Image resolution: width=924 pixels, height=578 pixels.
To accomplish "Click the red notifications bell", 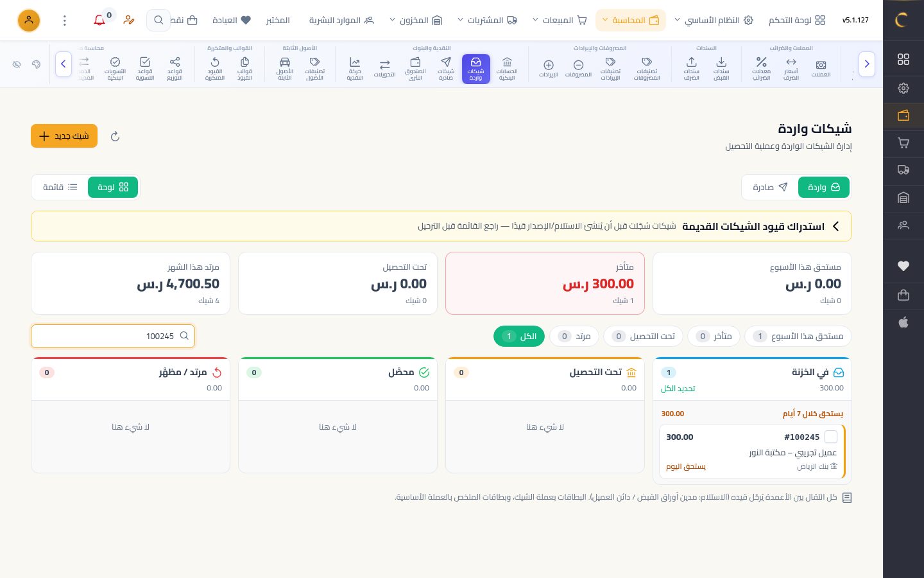I will [x=99, y=21].
